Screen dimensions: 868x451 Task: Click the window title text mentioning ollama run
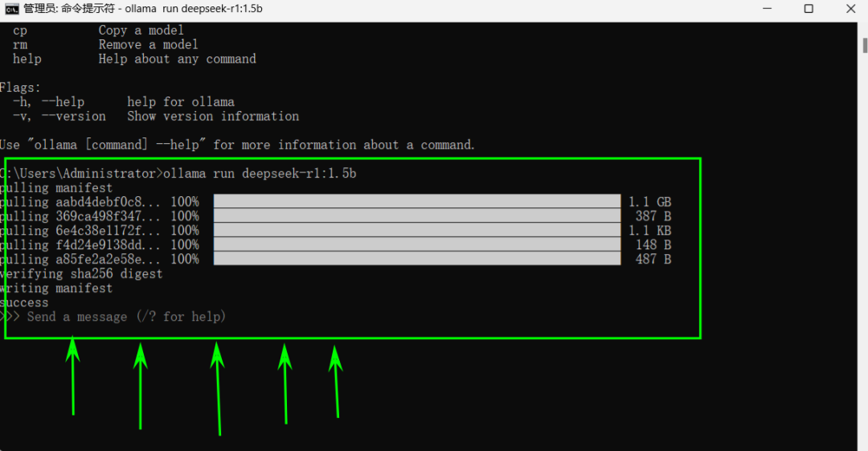[143, 9]
